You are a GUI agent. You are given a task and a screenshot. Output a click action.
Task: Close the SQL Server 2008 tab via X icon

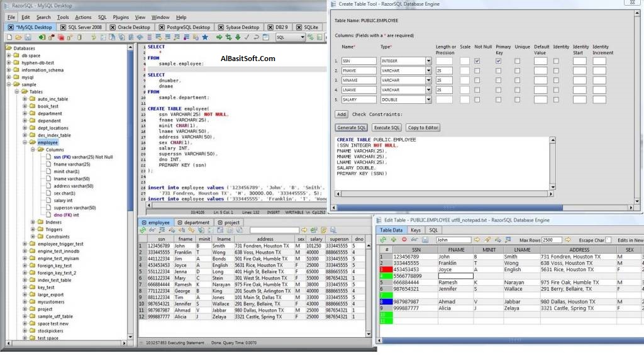(x=64, y=27)
